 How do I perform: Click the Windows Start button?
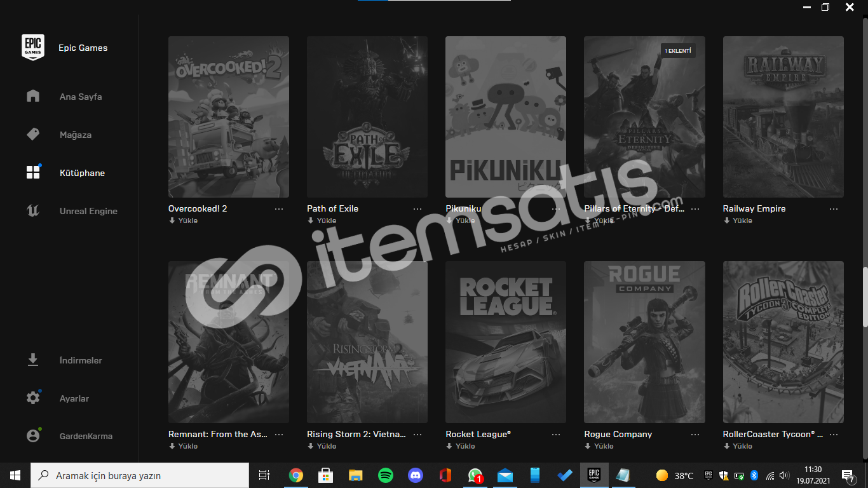15,475
